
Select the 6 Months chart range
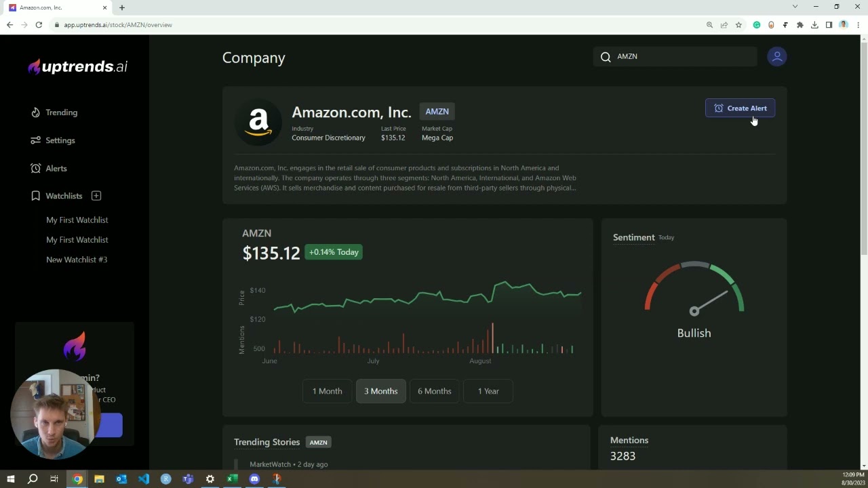click(x=435, y=391)
